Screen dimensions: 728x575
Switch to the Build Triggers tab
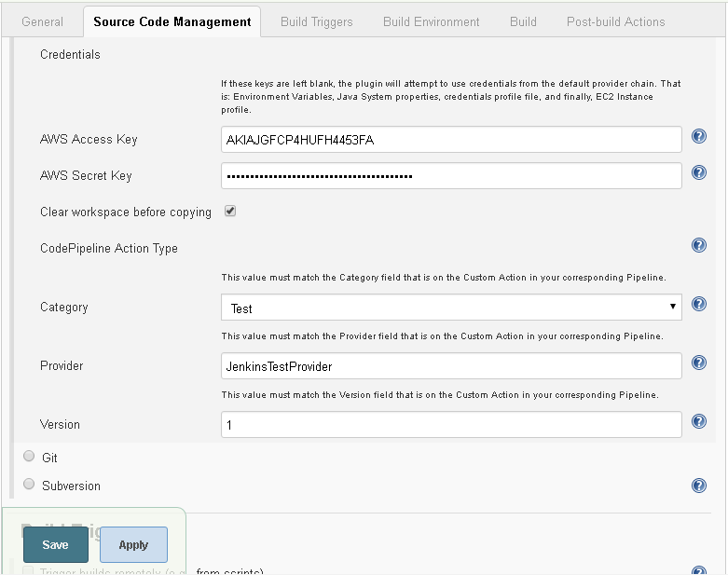click(317, 21)
